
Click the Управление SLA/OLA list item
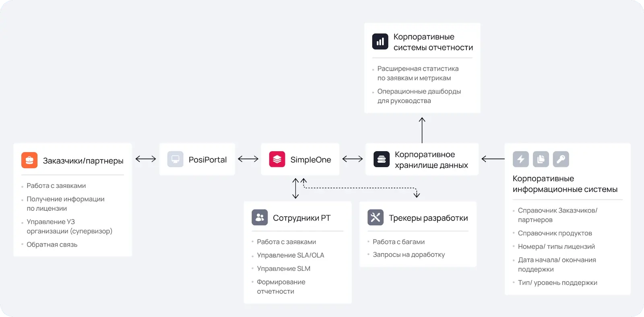click(291, 255)
